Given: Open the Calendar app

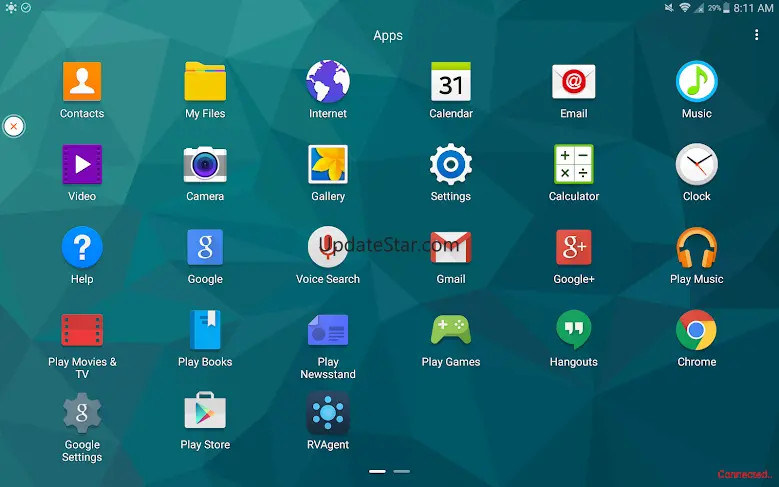Looking at the screenshot, I should [451, 81].
